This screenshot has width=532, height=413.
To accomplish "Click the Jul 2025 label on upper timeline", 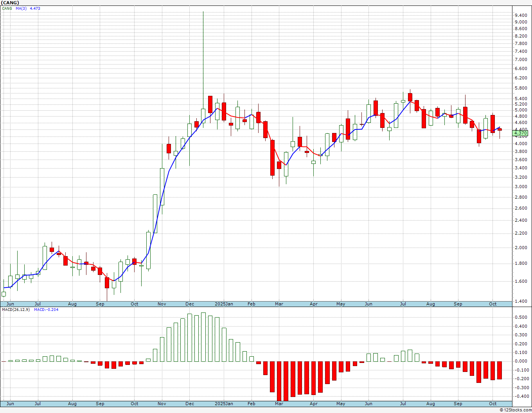I will click(403, 304).
